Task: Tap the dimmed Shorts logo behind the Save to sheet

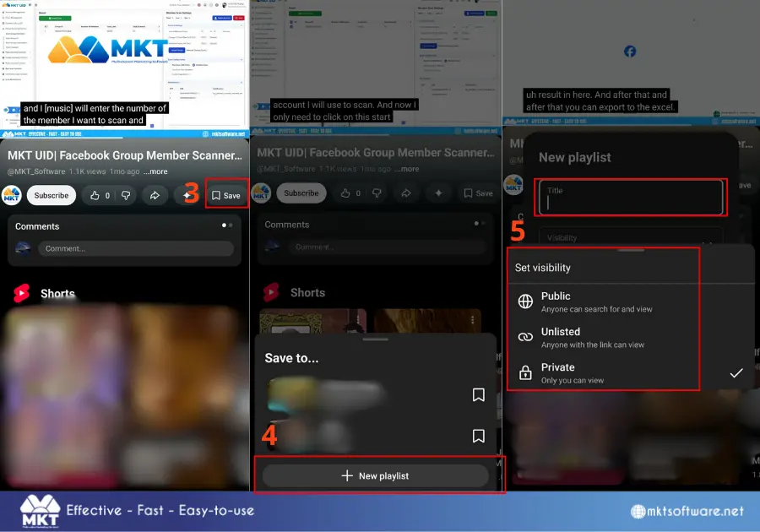Action: point(271,292)
